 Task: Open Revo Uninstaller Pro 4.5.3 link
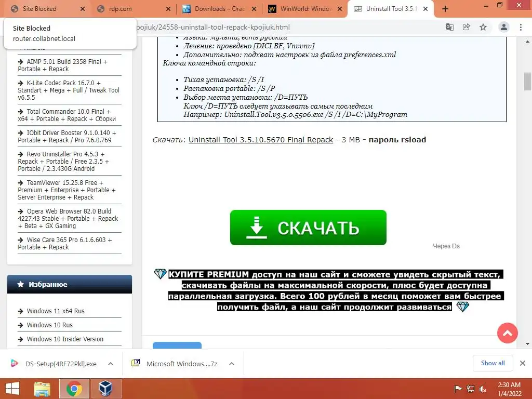(63, 161)
